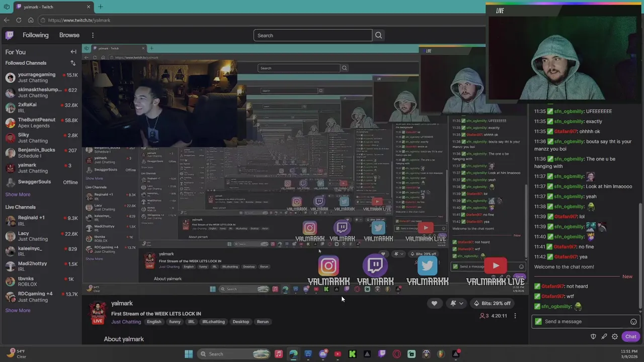Click the search magnifier button
Screen dimensions: 644x362
pos(378,35)
